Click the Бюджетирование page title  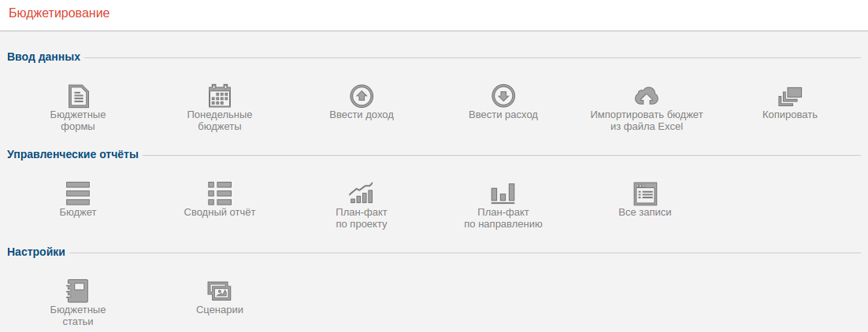point(59,13)
